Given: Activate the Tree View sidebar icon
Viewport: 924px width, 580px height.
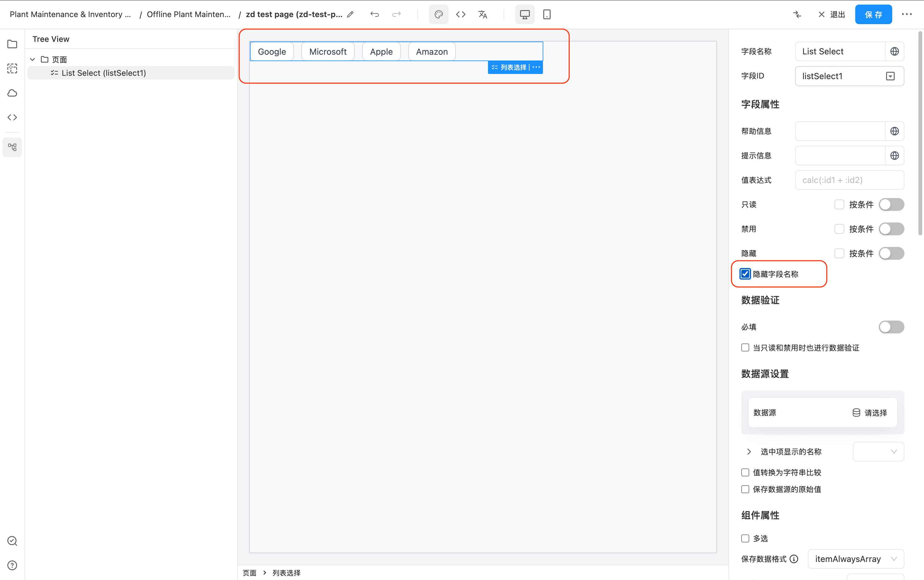Looking at the screenshot, I should (12, 147).
